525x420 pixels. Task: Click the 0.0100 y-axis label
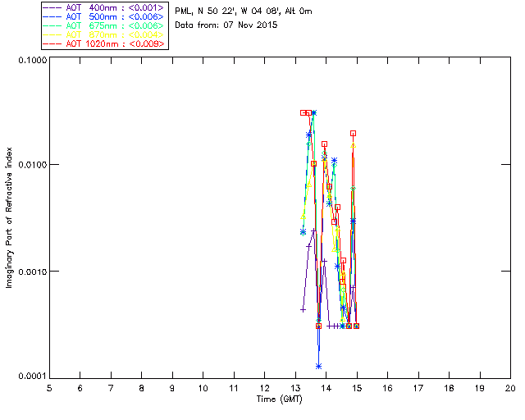pos(32,165)
